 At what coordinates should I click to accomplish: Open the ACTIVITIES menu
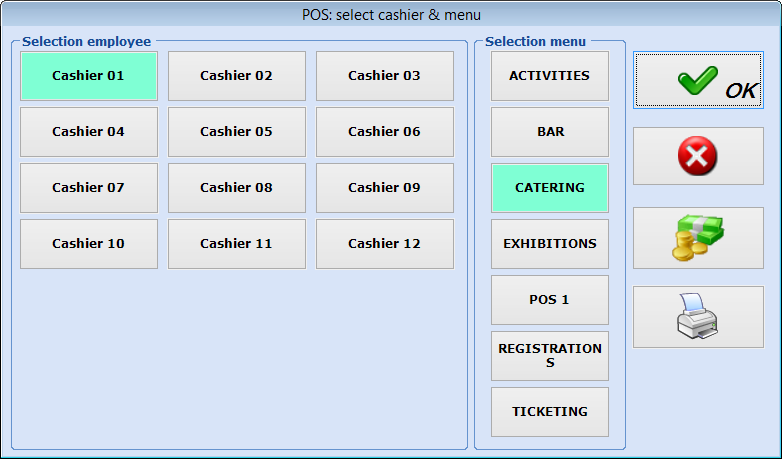point(550,76)
